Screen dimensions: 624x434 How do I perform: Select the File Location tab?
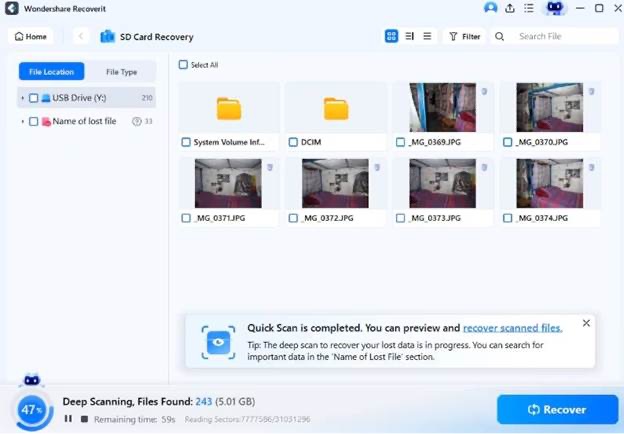[x=51, y=72]
